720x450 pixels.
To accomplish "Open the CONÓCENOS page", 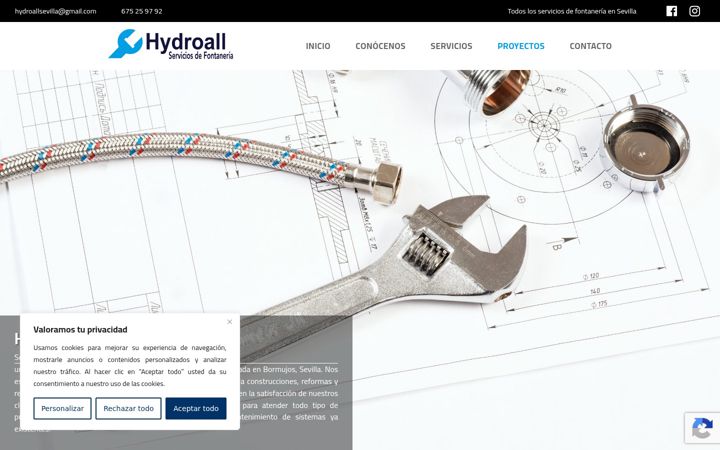I will [380, 46].
